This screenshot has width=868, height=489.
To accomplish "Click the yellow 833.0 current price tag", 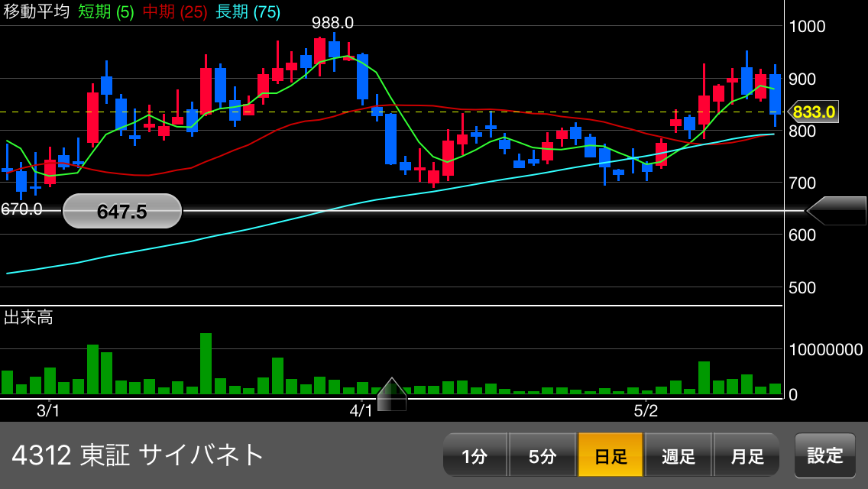I will coord(813,112).
